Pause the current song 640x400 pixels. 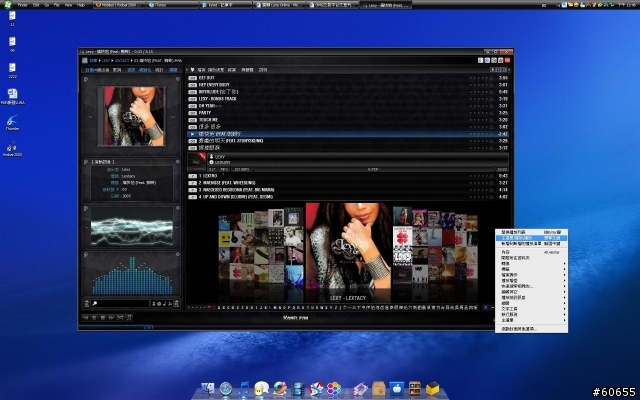pos(94,317)
